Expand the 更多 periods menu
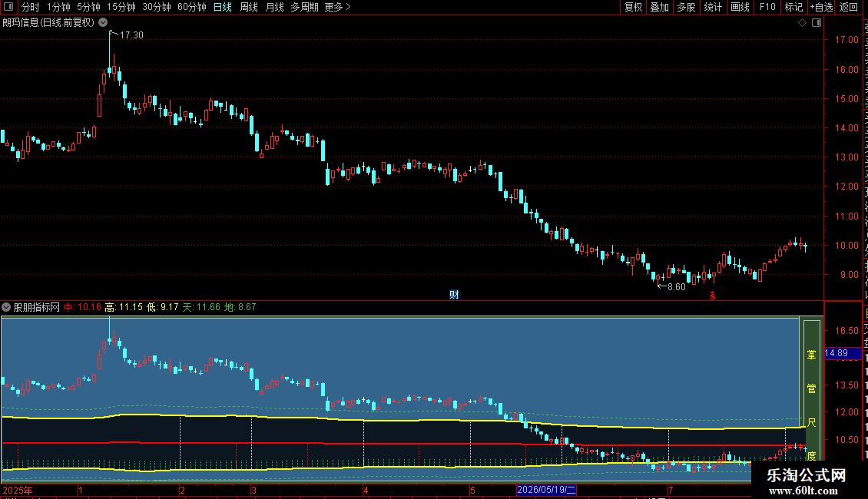The image size is (868, 499). [337, 7]
